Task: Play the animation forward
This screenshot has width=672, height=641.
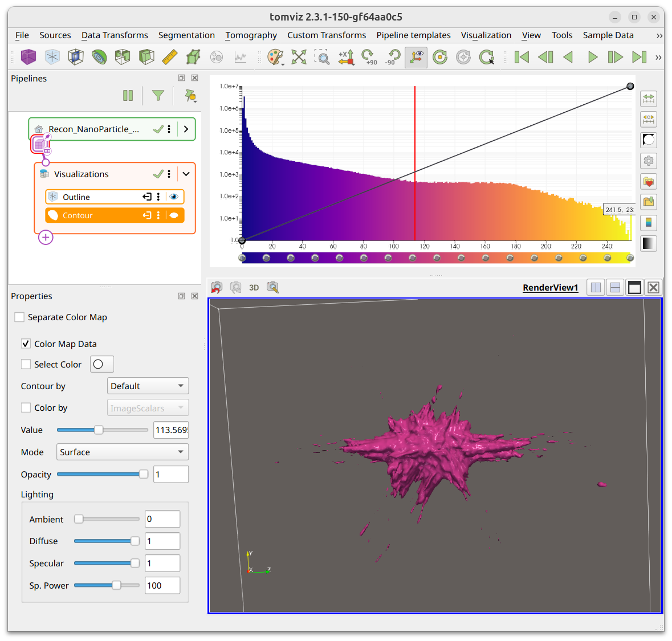Action: pyautogui.click(x=593, y=56)
